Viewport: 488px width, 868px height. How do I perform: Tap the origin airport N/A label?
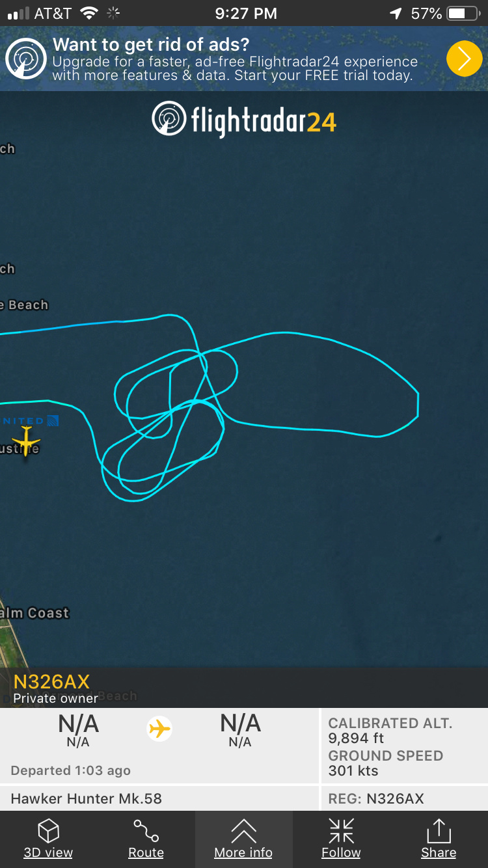[x=78, y=729]
